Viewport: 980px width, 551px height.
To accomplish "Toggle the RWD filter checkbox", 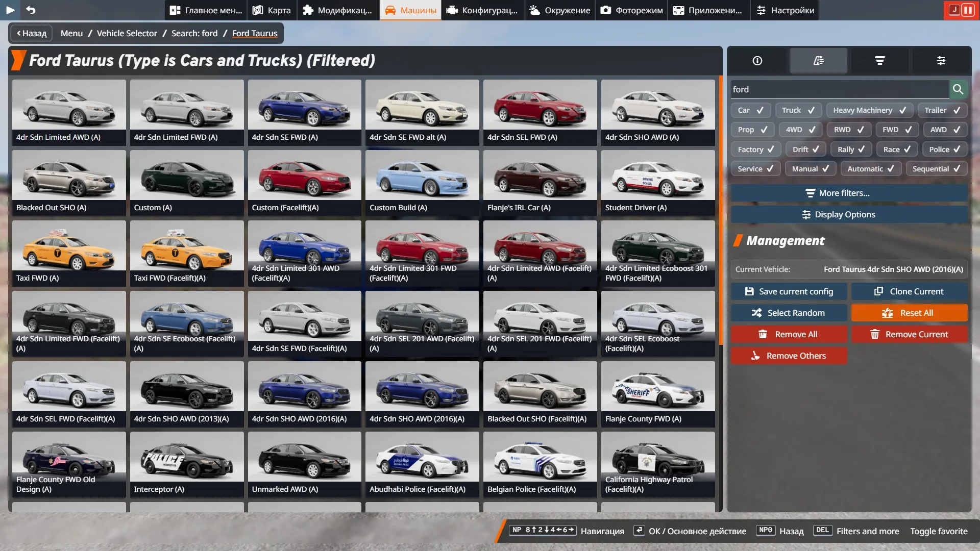I will [x=849, y=130].
